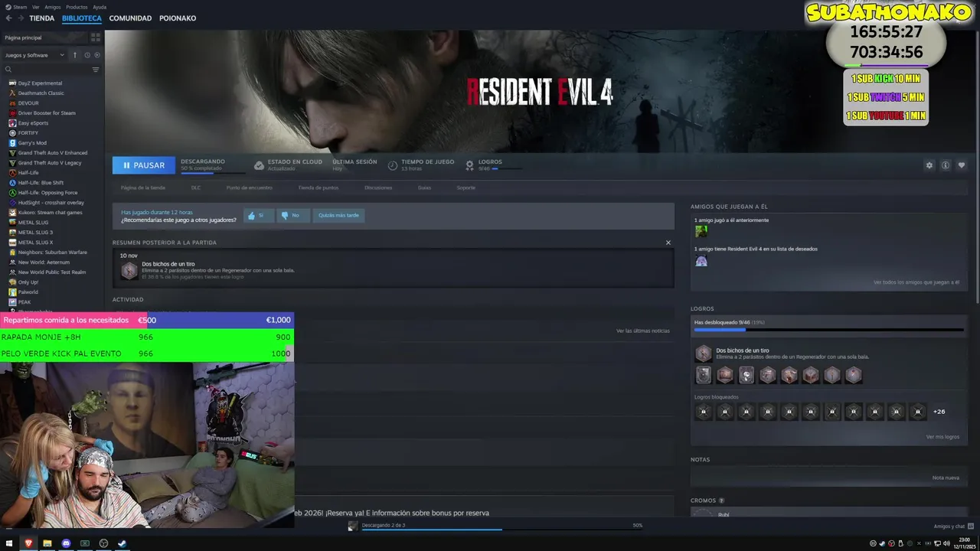Toggle the favorite heart icon
Screen dimensions: 980x551
click(x=962, y=165)
